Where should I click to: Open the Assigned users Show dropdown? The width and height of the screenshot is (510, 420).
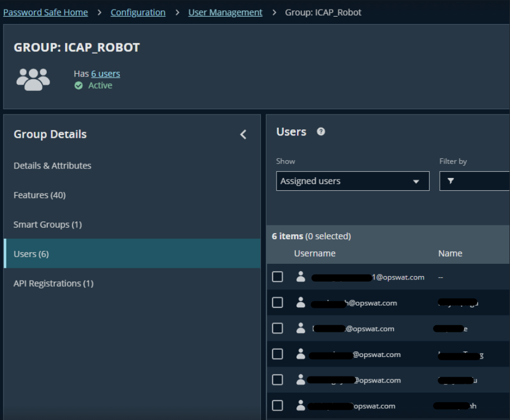(352, 181)
